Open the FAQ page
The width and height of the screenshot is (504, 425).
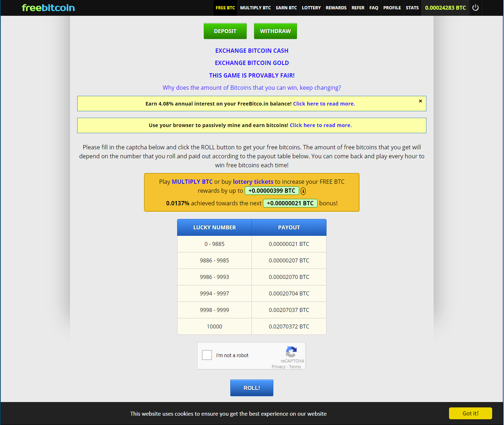point(374,8)
